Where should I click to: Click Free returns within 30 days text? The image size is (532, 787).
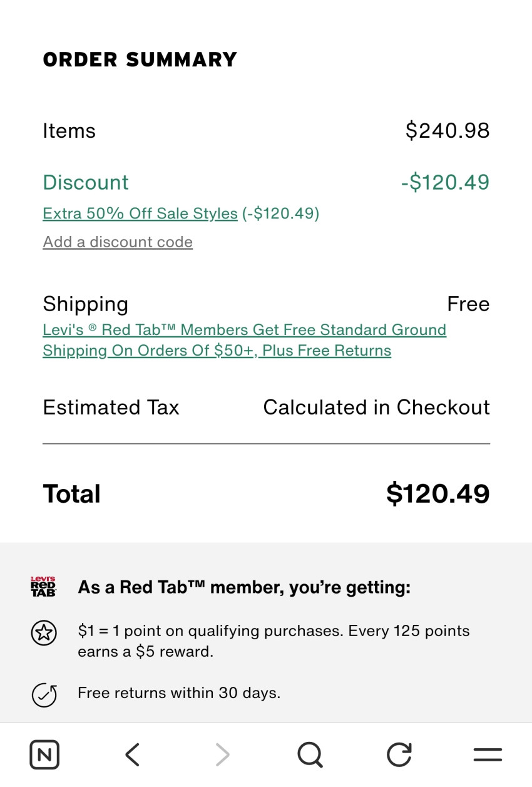179,693
